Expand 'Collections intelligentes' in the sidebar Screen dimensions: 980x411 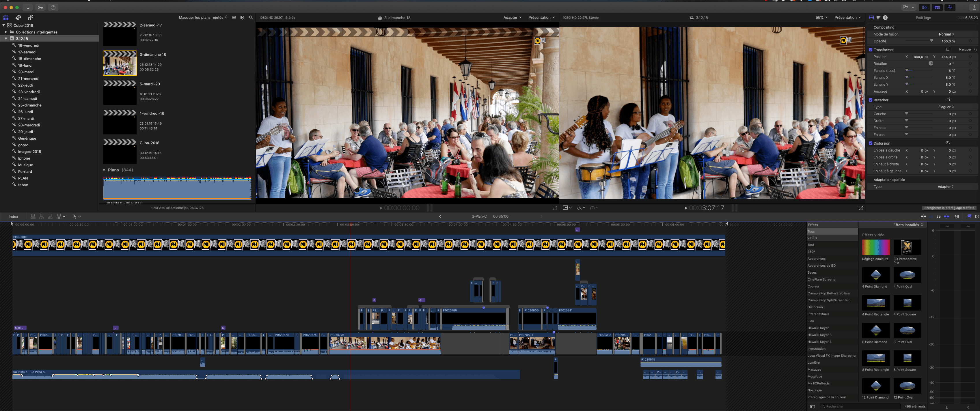[5, 32]
